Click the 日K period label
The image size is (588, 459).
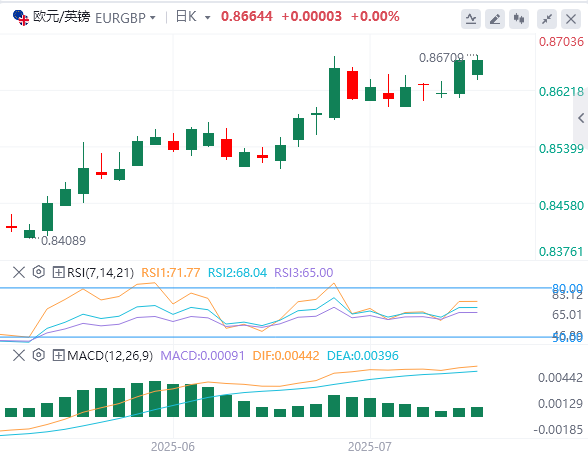tap(186, 17)
